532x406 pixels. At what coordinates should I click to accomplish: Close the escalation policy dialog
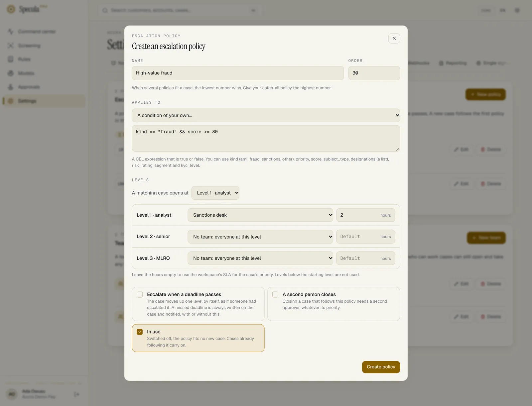[x=394, y=38]
